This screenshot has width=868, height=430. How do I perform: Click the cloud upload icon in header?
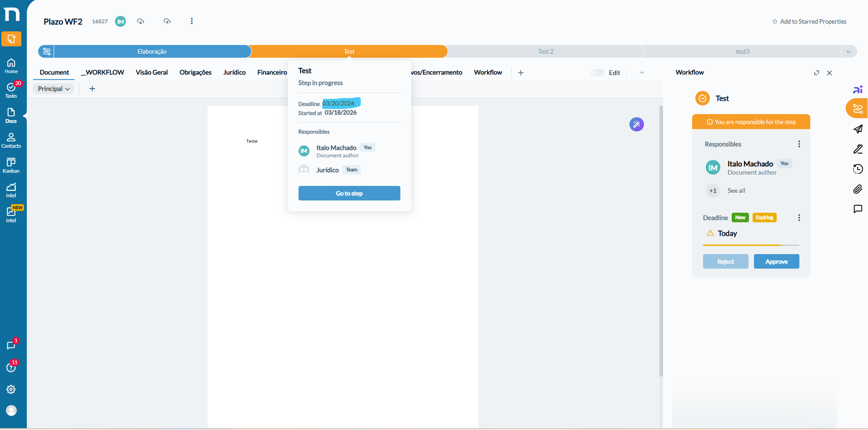167,21
